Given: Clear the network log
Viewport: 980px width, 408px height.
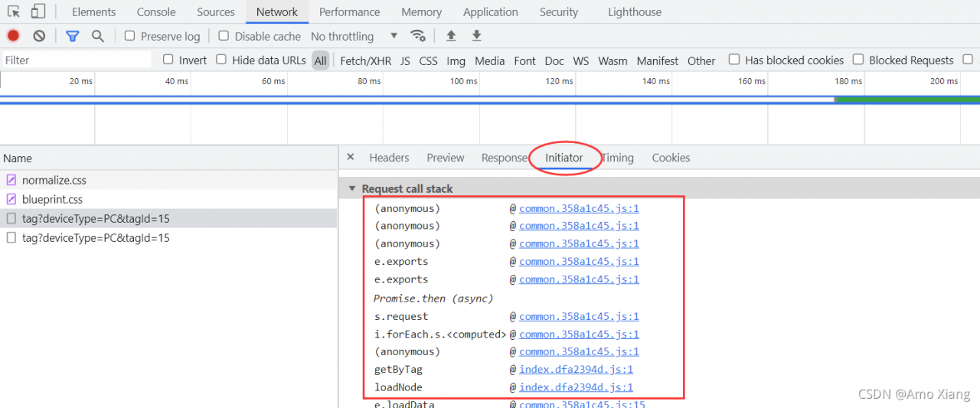Looking at the screenshot, I should click(x=39, y=36).
